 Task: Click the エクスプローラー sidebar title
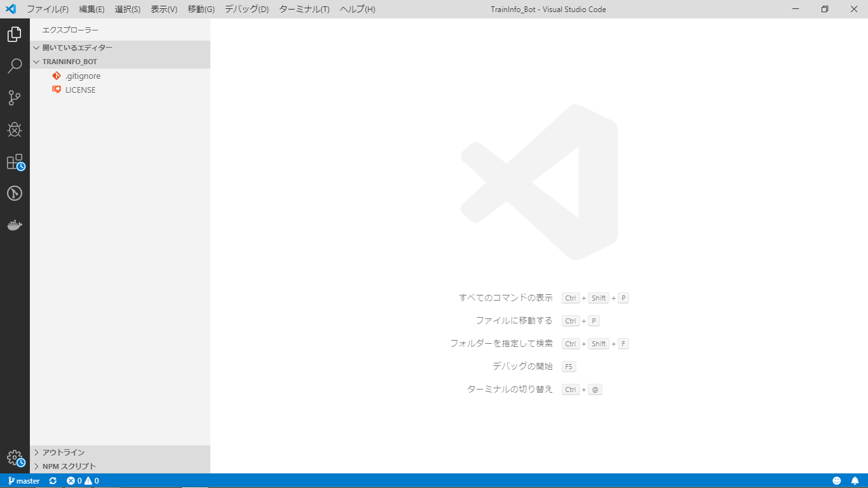(70, 30)
